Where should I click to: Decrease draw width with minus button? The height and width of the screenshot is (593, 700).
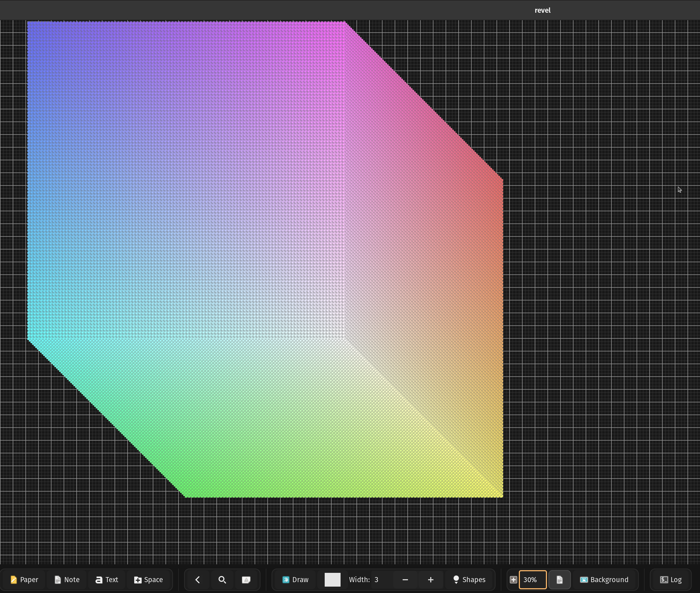click(405, 579)
